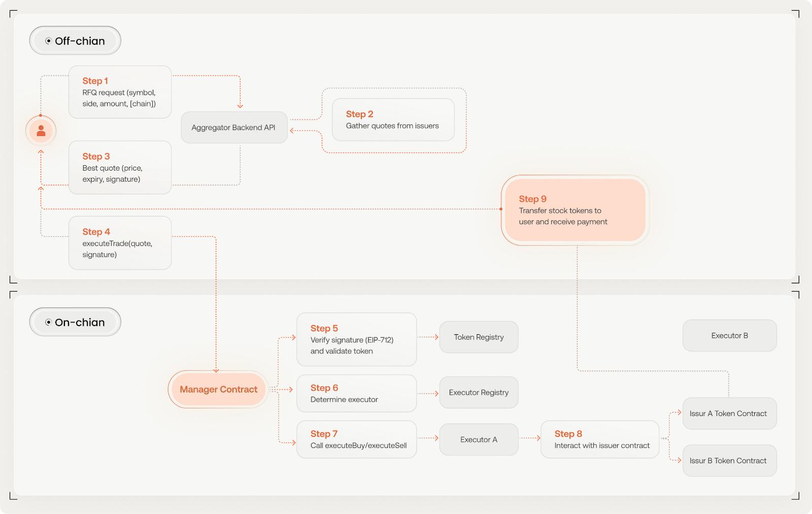This screenshot has height=514, width=812.
Task: Select Step 4 executeTrade box
Action: point(120,243)
